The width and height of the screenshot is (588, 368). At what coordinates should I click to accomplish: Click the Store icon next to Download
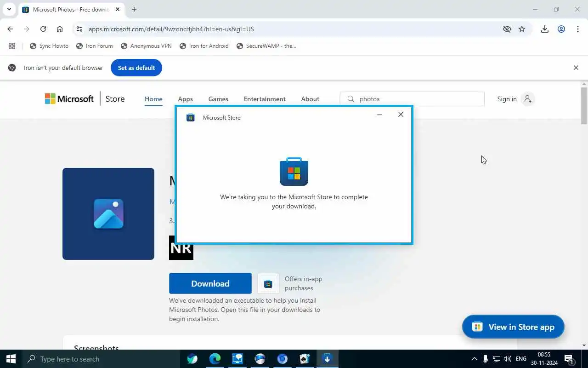[x=268, y=283]
